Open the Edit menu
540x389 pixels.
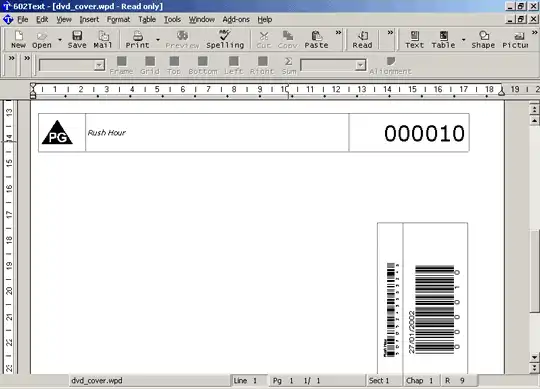pos(42,20)
